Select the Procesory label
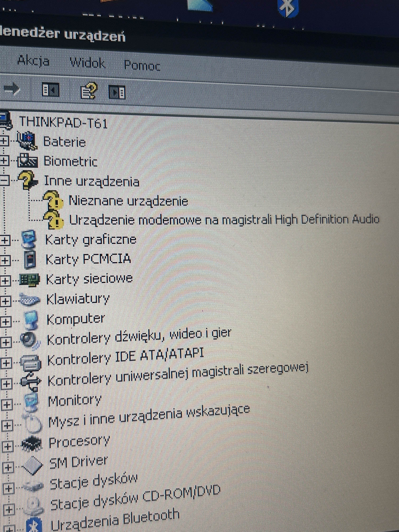The image size is (399, 532). coord(79,441)
